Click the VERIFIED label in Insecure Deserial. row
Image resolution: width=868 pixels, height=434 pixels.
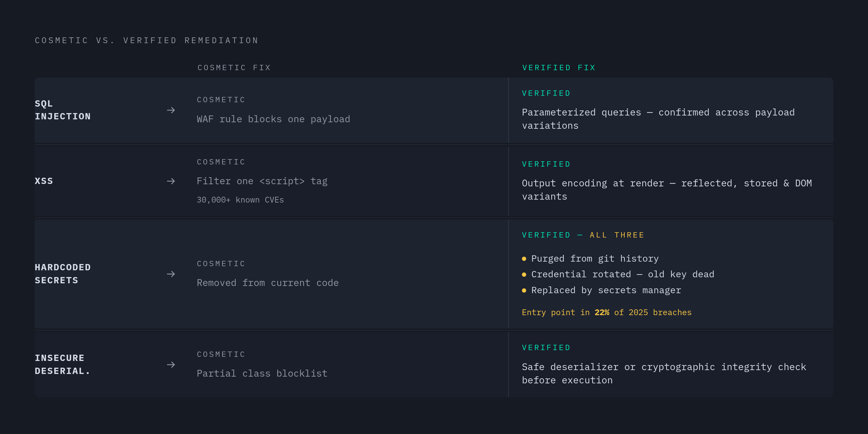pyautogui.click(x=546, y=348)
